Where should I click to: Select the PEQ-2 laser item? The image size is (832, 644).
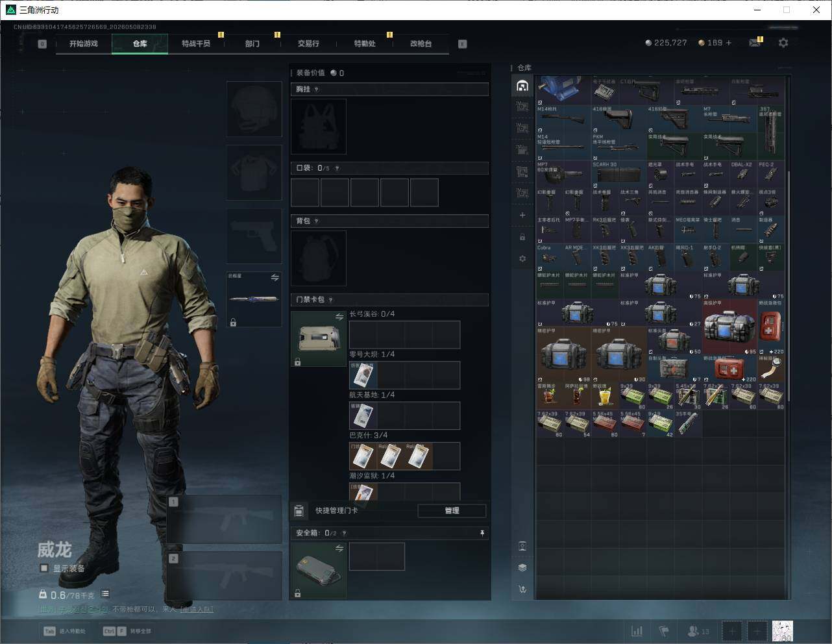771,174
